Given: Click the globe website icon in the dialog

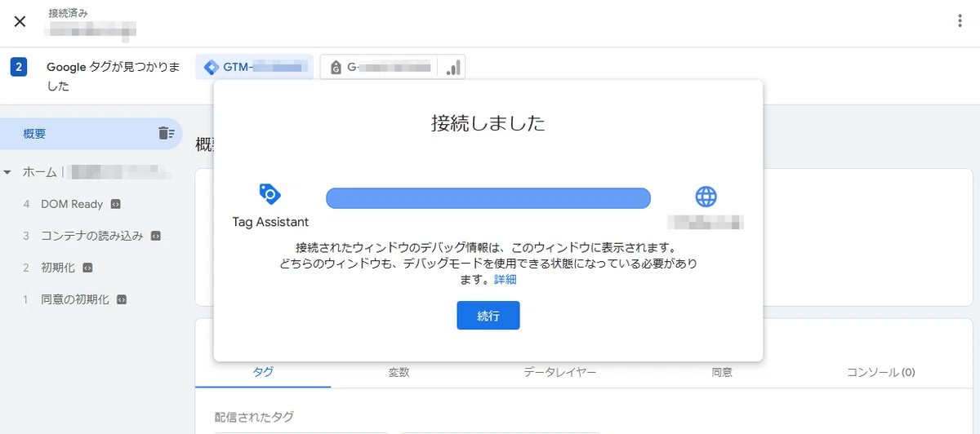Looking at the screenshot, I should pyautogui.click(x=706, y=197).
